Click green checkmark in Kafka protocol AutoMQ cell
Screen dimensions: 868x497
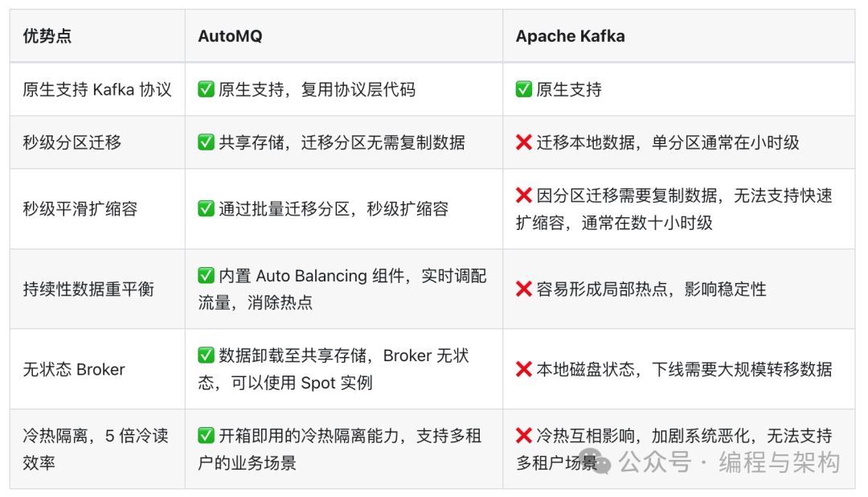207,89
